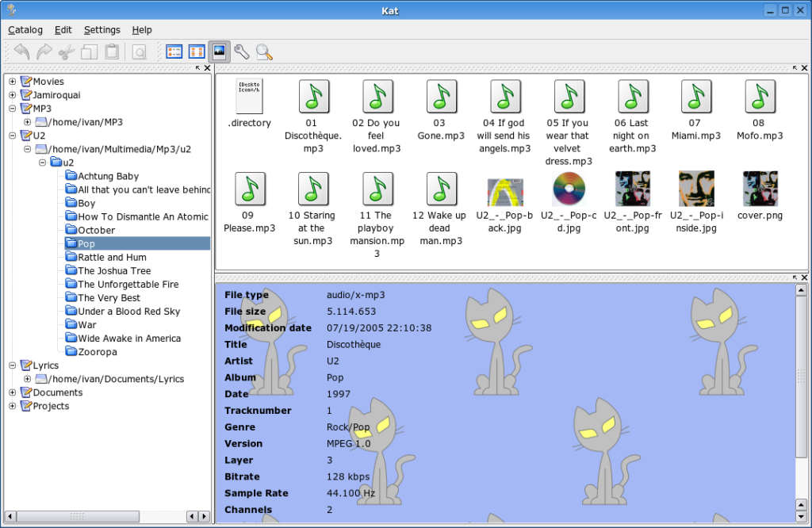Viewport: 812px width, 528px height.
Task: Detach the catalog tree panel
Action: pos(197,68)
